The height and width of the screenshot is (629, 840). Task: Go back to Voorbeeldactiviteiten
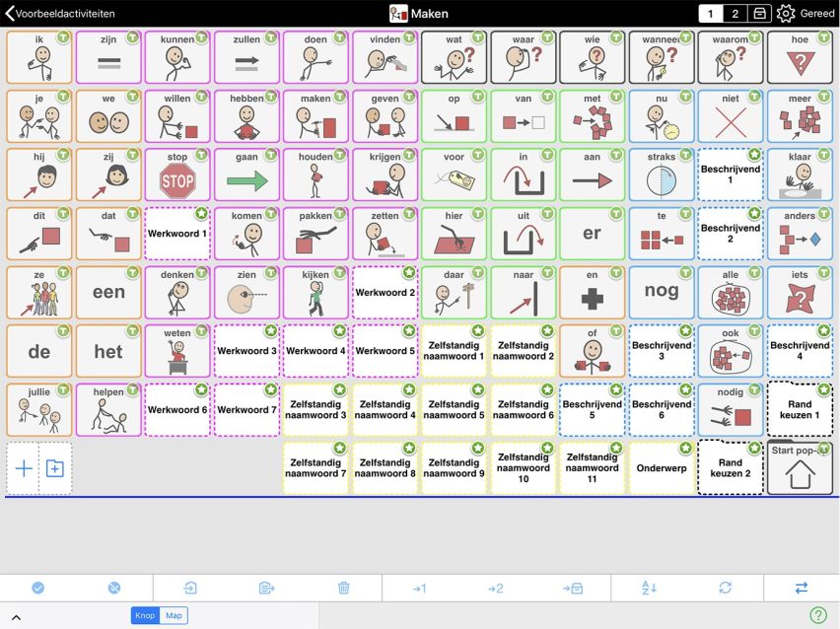click(x=59, y=14)
